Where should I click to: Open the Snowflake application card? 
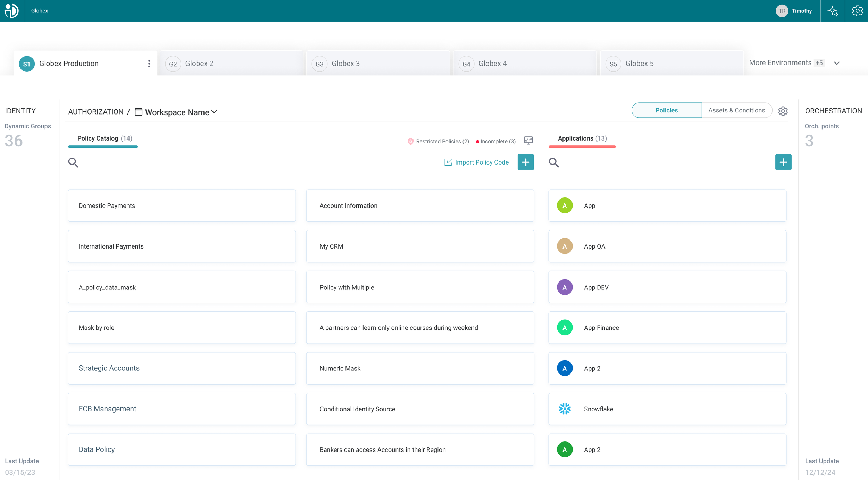[x=667, y=409]
